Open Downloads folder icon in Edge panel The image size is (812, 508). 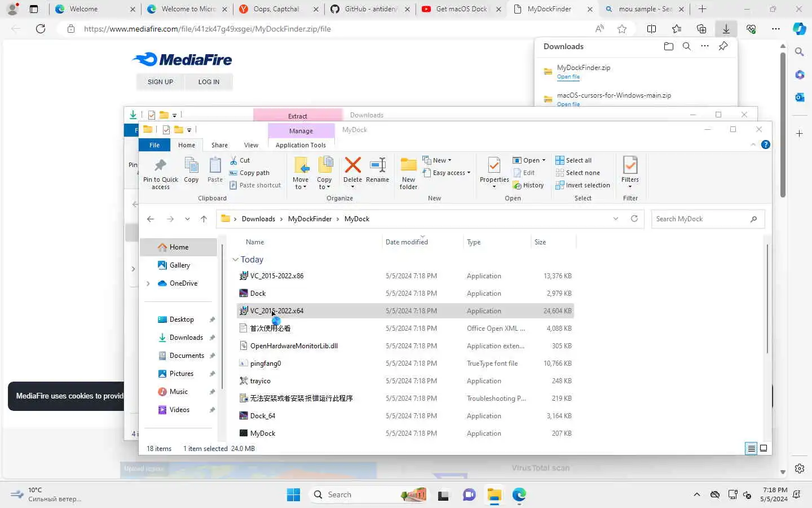pyautogui.click(x=669, y=46)
